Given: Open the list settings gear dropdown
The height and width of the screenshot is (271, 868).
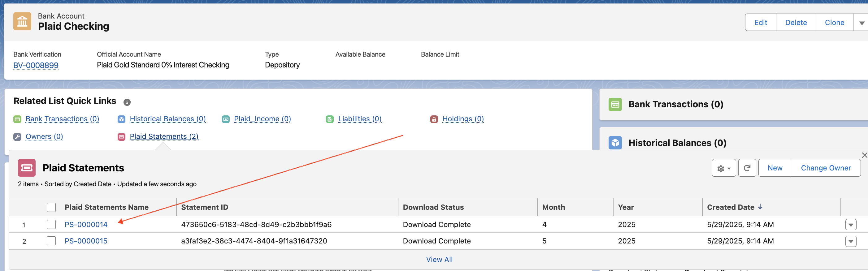Looking at the screenshot, I should tap(724, 168).
